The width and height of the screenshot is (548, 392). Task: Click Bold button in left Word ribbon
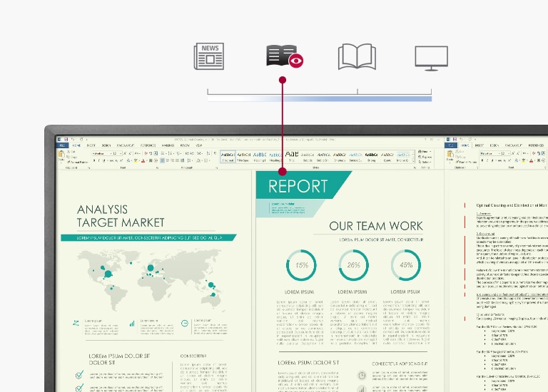click(x=93, y=160)
